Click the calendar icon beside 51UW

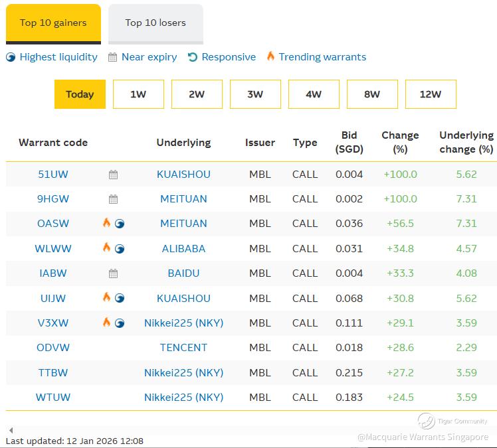113,175
